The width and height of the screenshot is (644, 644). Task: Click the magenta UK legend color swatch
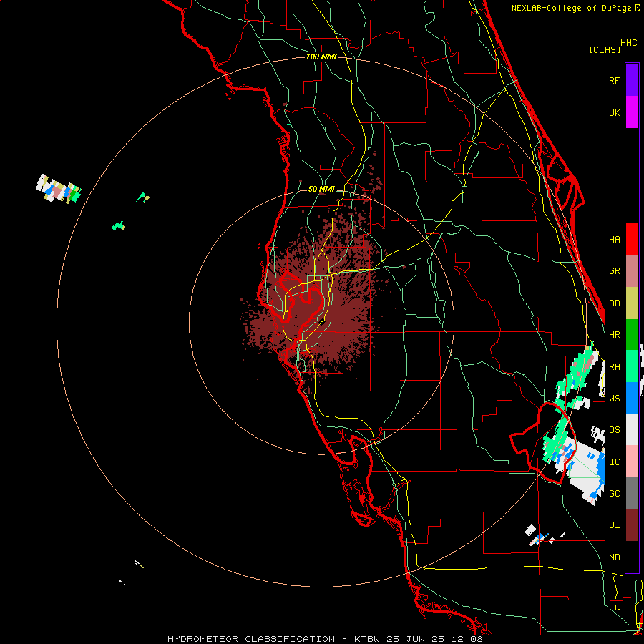pos(632,112)
